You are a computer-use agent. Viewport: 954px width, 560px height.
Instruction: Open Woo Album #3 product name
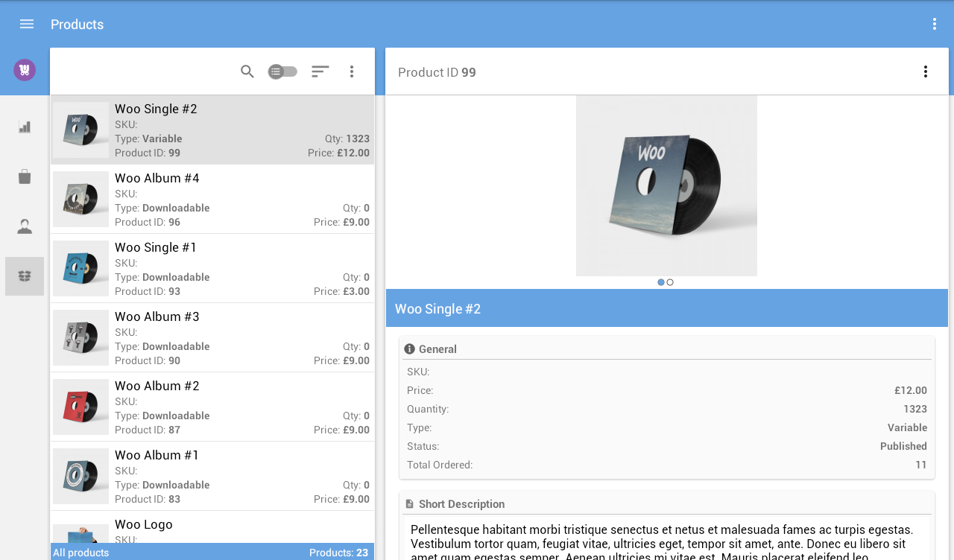[157, 316]
